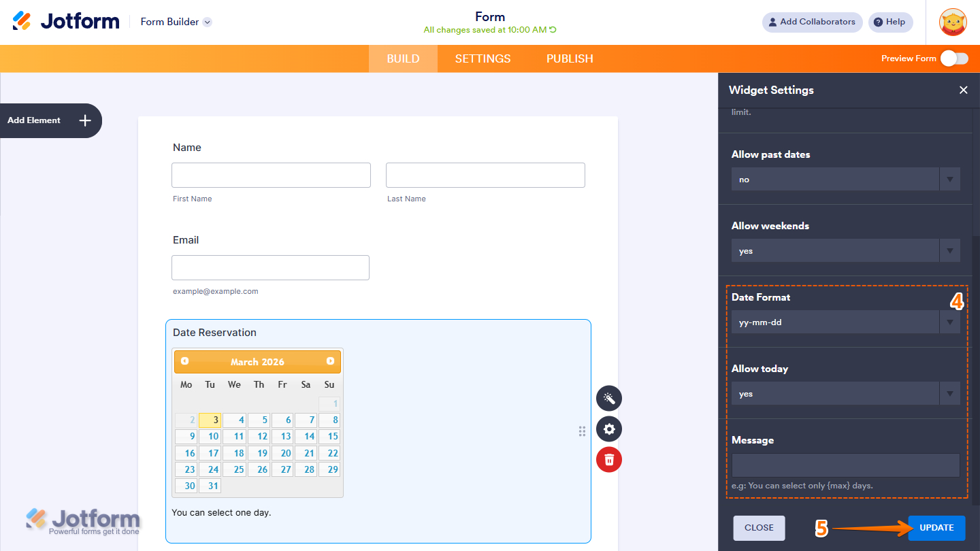
Task: Click the profile avatar icon
Action: point(953,22)
